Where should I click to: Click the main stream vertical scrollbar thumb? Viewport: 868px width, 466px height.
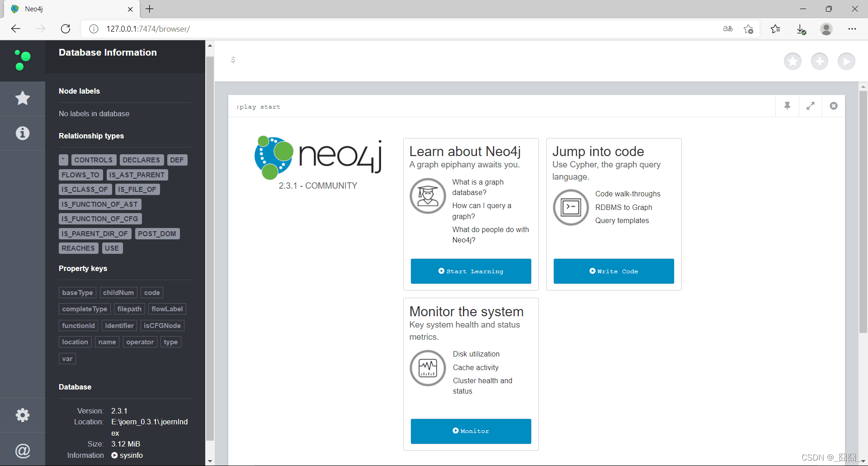pyautogui.click(x=863, y=212)
